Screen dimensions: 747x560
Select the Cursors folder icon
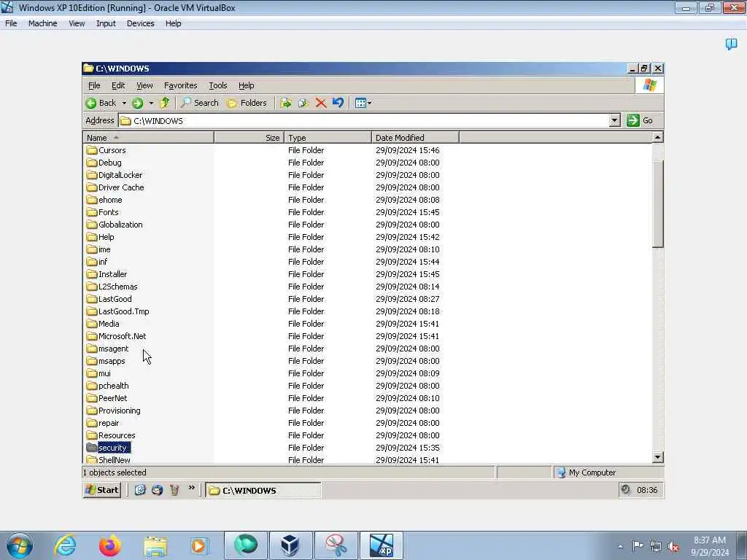92,150
